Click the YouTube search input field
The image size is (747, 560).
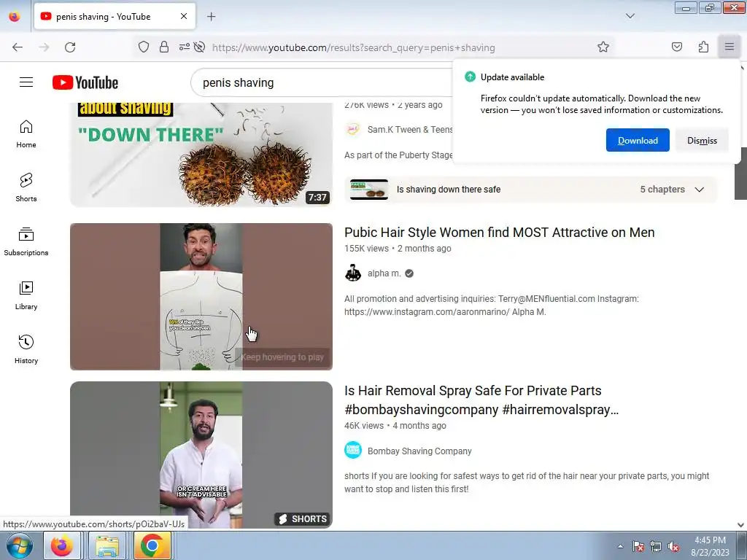coord(322,82)
